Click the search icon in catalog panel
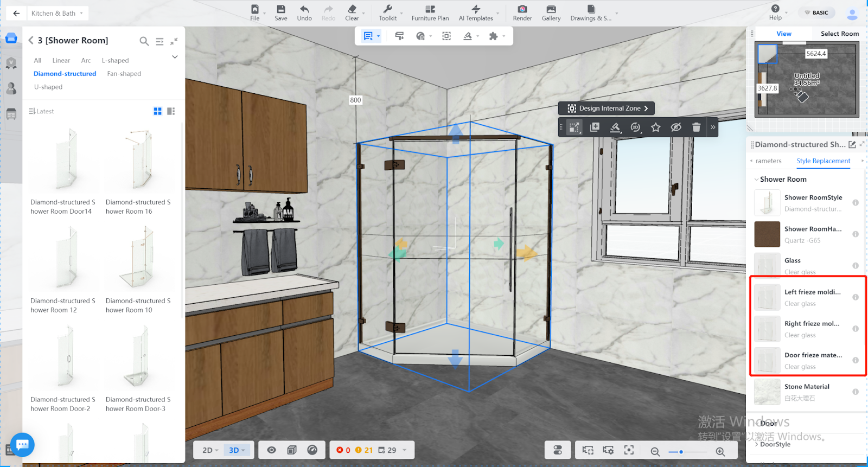 click(x=144, y=41)
